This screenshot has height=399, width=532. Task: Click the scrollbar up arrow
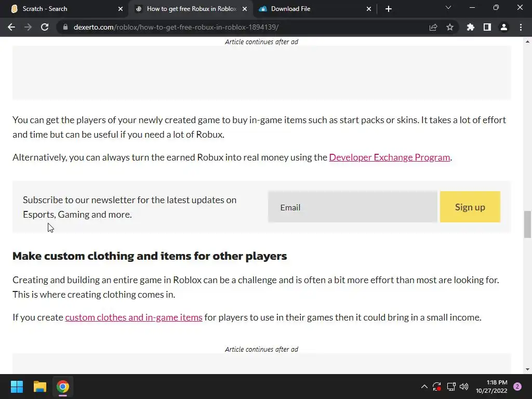[527, 42]
